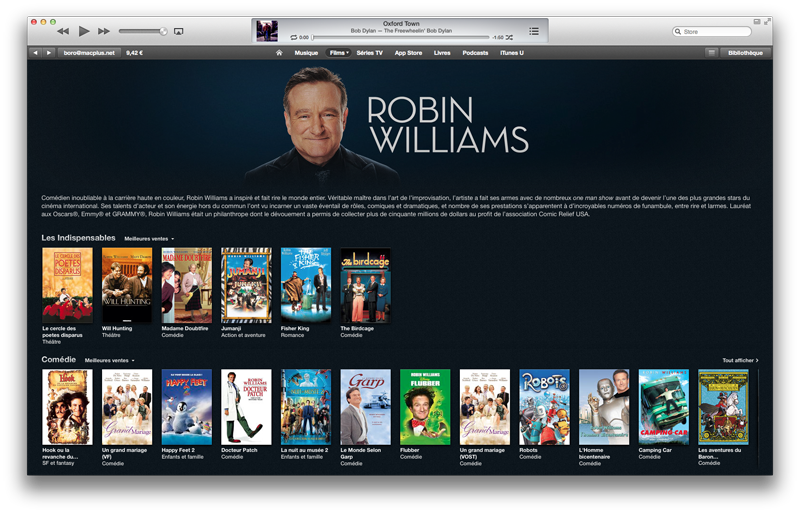Enter full screen with arrows icon
This screenshot has height=513, width=800.
(x=767, y=21)
